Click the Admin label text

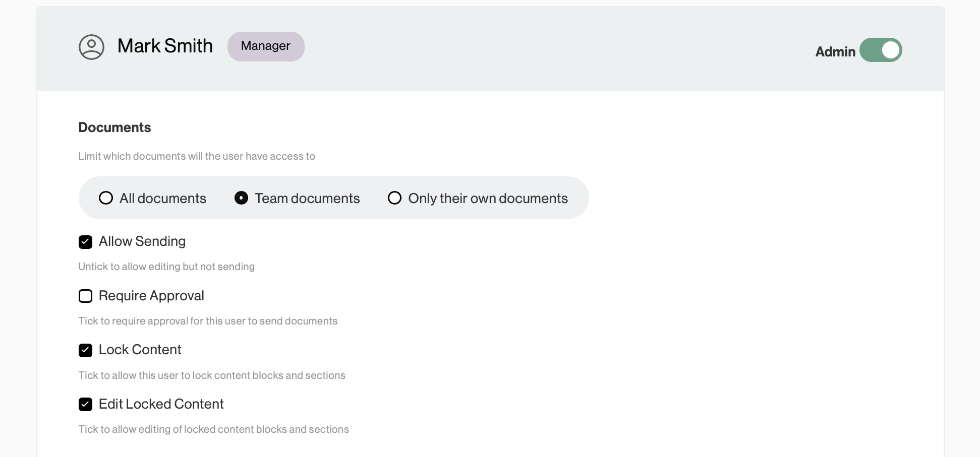coord(835,51)
